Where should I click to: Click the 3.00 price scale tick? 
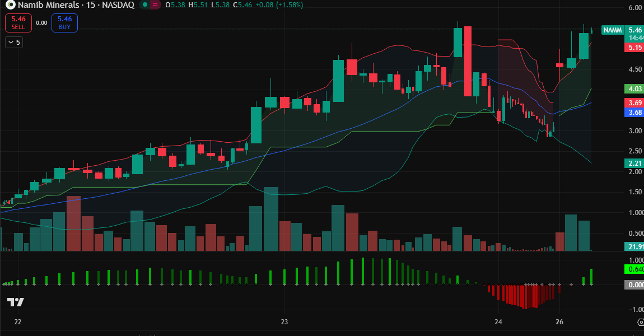tap(636, 130)
